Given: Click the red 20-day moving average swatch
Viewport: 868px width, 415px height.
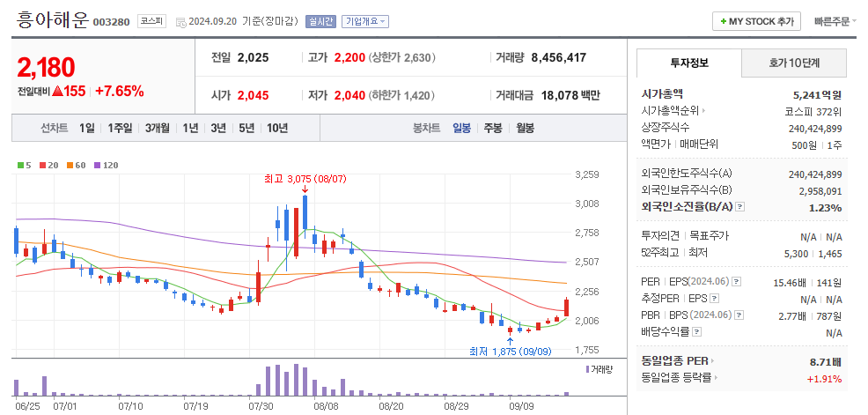Looking at the screenshot, I should tap(42, 165).
